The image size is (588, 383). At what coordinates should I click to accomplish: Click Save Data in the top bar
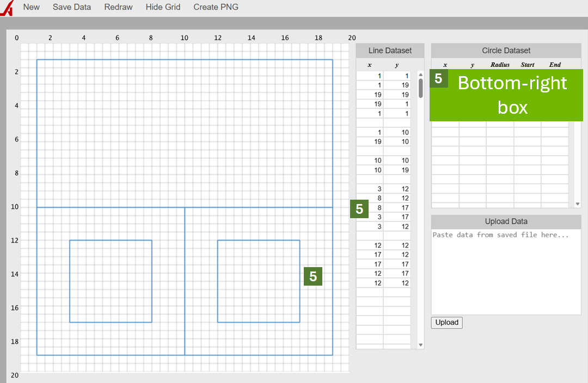[72, 7]
